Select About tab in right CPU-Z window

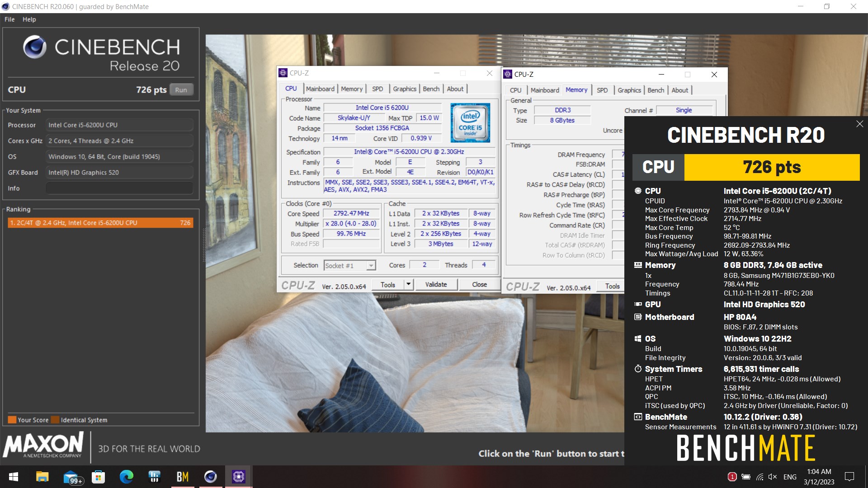pos(680,90)
